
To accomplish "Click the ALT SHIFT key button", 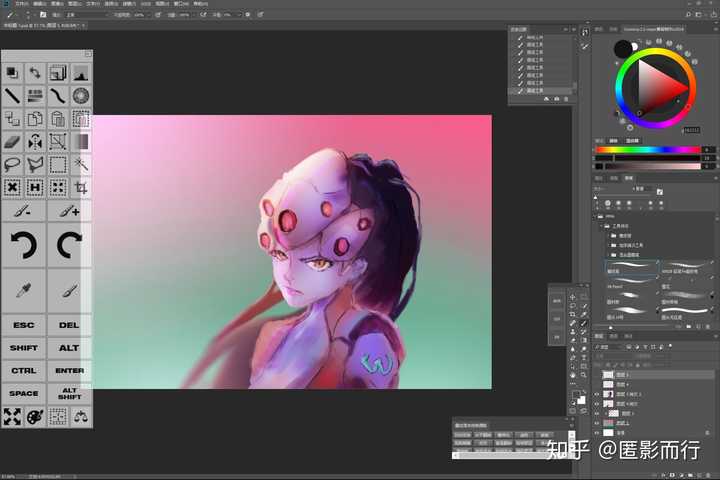I will tap(69, 394).
